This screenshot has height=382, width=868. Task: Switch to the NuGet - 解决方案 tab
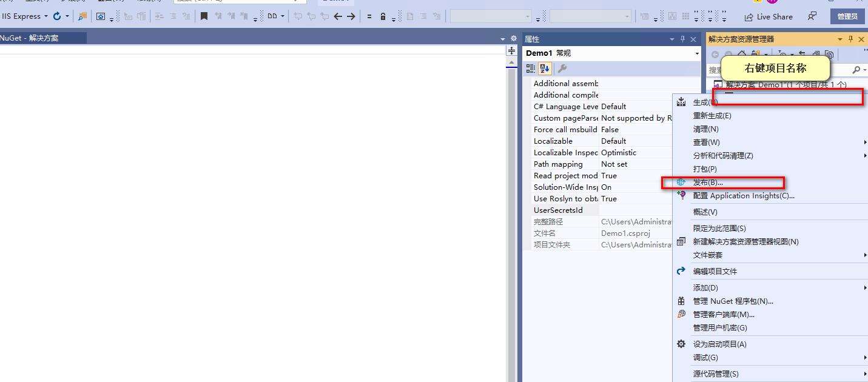click(x=30, y=38)
